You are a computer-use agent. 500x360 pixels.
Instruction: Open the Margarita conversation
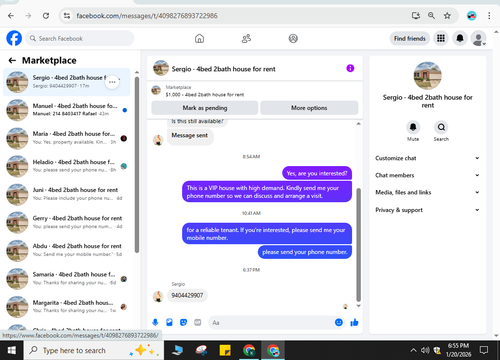[67, 306]
